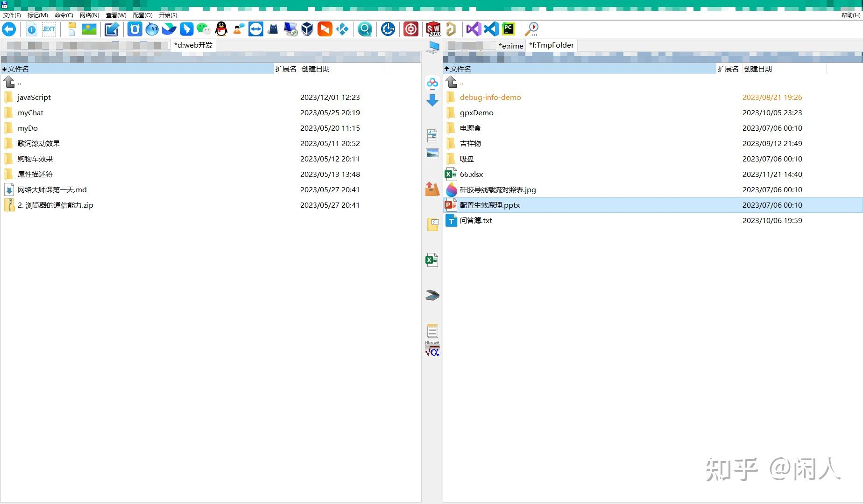This screenshot has height=504, width=863.
Task: Launch VS Code blue icon
Action: 491,29
